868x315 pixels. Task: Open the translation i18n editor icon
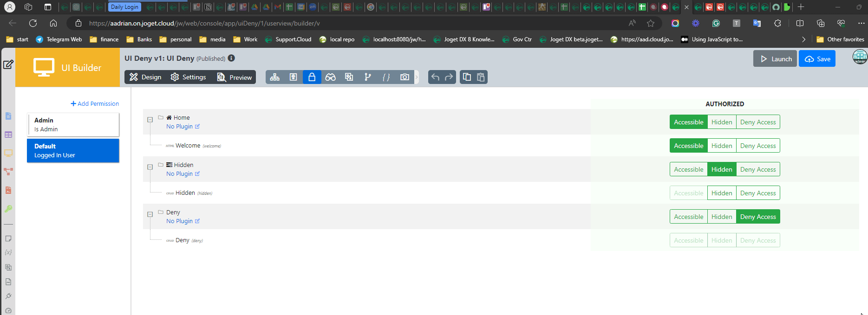coord(349,77)
